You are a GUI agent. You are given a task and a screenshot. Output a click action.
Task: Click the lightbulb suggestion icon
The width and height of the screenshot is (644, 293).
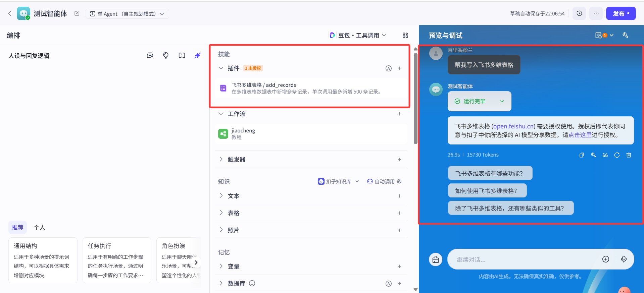point(166,55)
